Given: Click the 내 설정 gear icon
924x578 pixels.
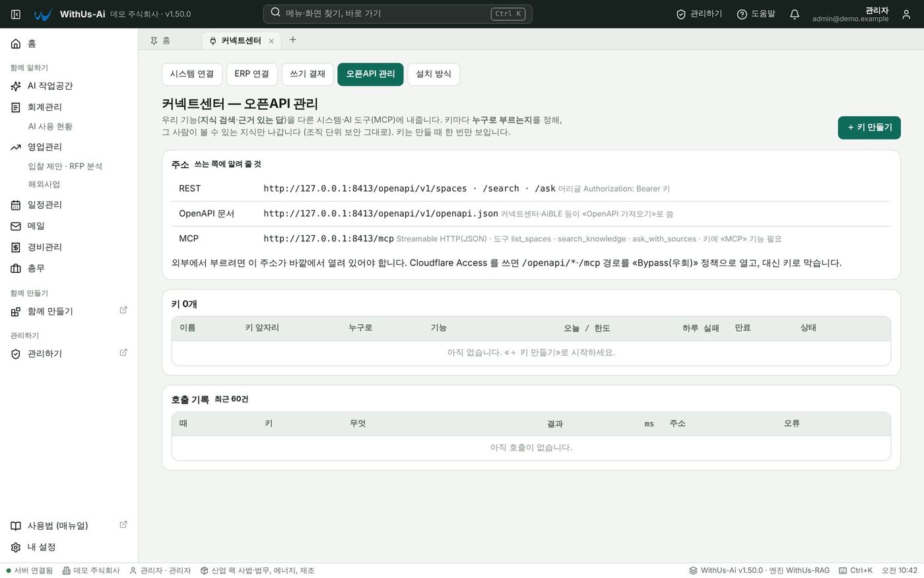Looking at the screenshot, I should point(16,547).
